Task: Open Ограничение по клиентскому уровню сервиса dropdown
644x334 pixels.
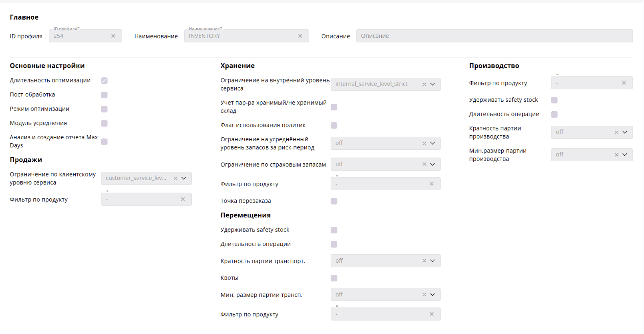Action: tap(184, 178)
